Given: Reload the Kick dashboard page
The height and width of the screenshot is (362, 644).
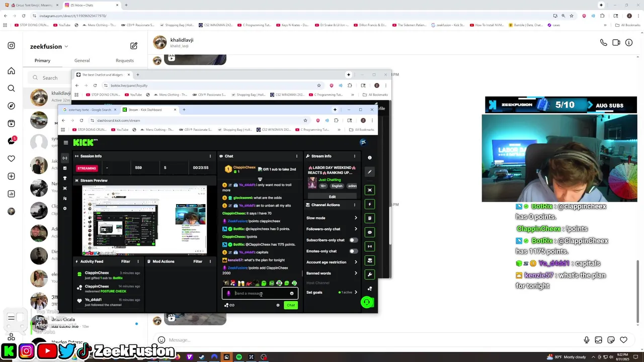Looking at the screenshot, I should 81,121.
